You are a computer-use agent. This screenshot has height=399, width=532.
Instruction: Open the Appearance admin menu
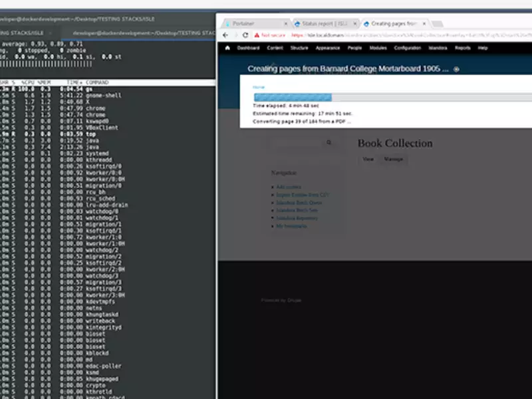point(328,48)
